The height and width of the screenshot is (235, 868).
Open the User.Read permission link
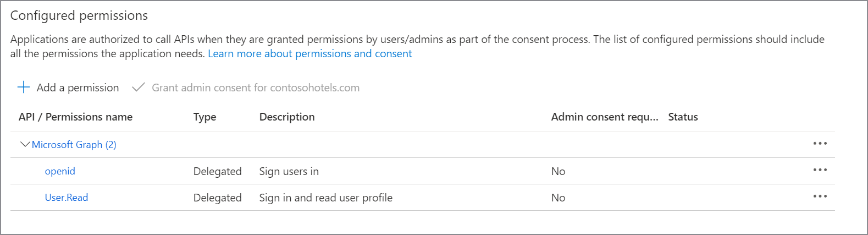point(66,198)
